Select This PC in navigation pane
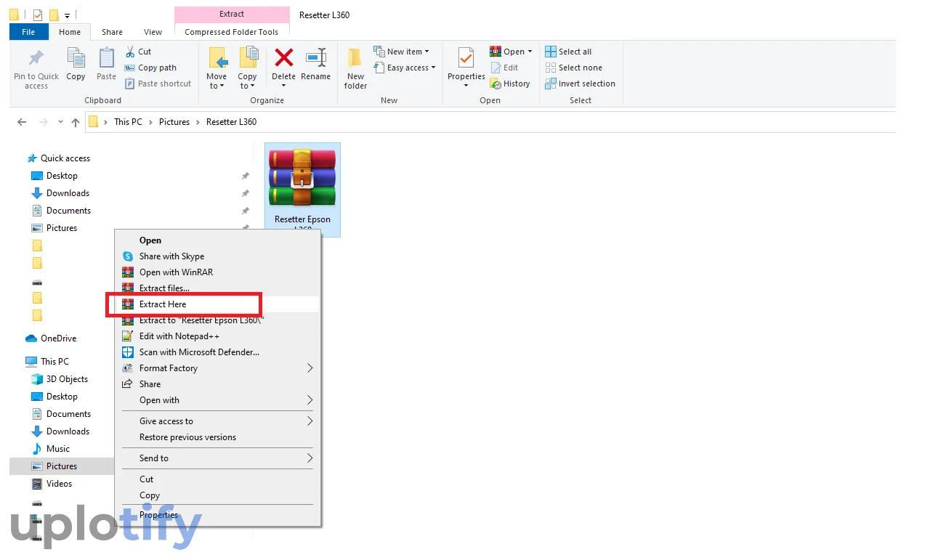 pyautogui.click(x=47, y=362)
